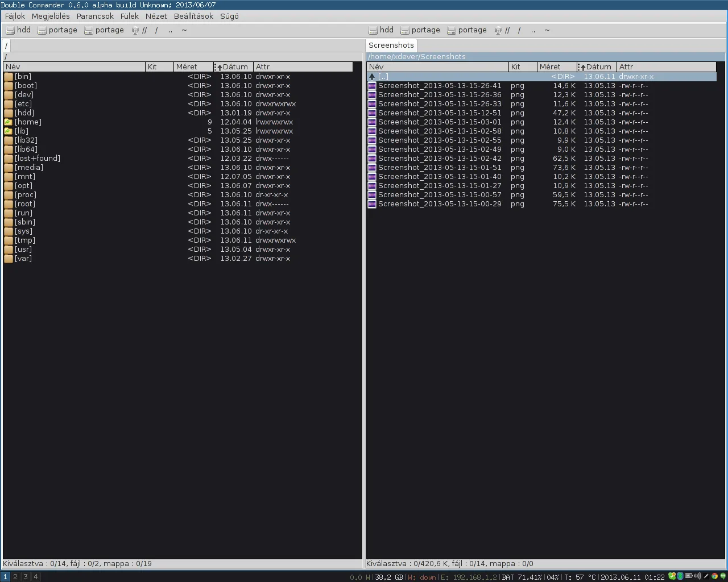Select file Screenshot_2013-05-13-15-26-36
Image resolution: width=728 pixels, height=582 pixels.
coord(541,95)
